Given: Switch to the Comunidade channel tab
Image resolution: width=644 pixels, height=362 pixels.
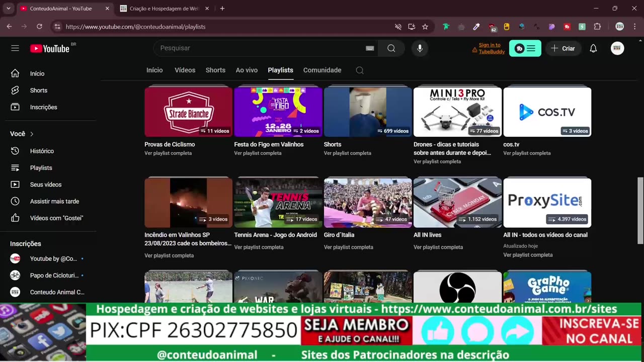Looking at the screenshot, I should (x=322, y=70).
